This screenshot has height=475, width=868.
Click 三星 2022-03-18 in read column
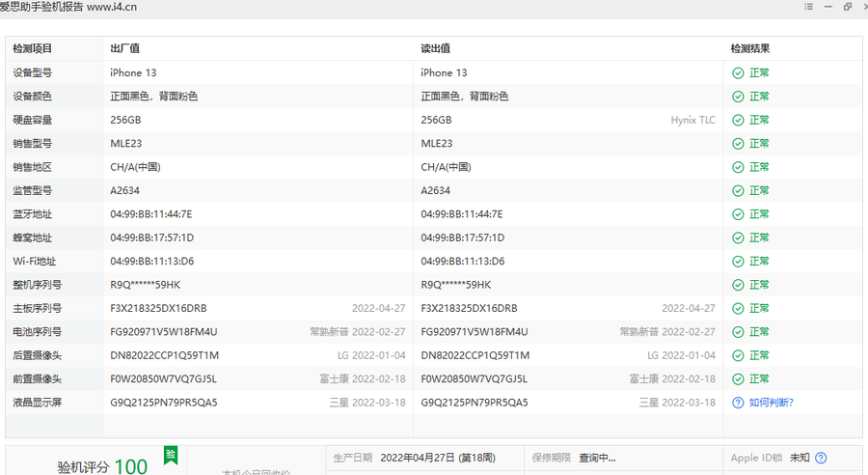click(678, 403)
